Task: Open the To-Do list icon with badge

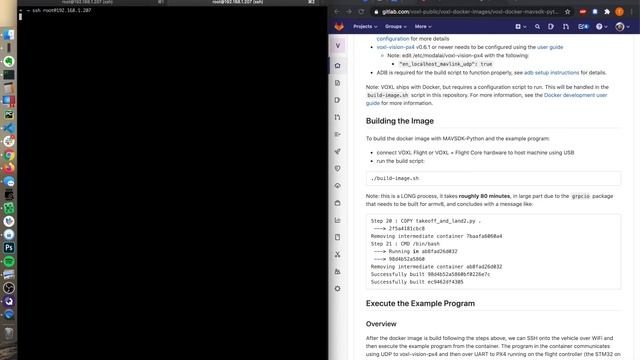Action: click(x=583, y=27)
